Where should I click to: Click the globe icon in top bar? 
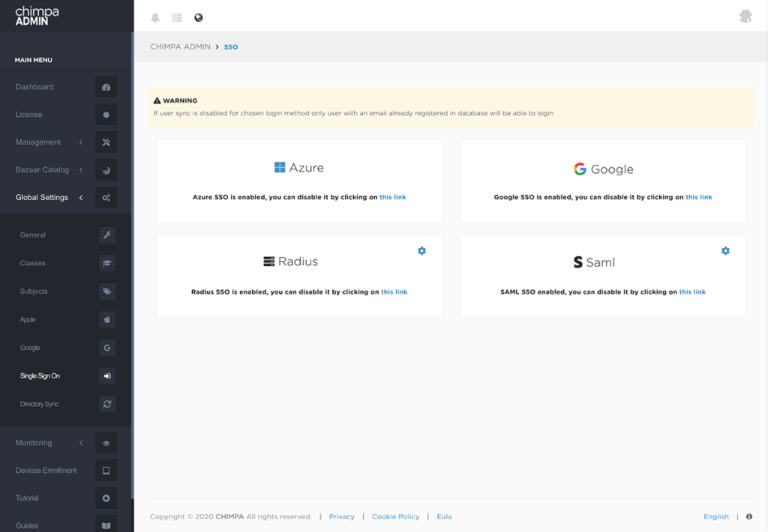tap(198, 18)
